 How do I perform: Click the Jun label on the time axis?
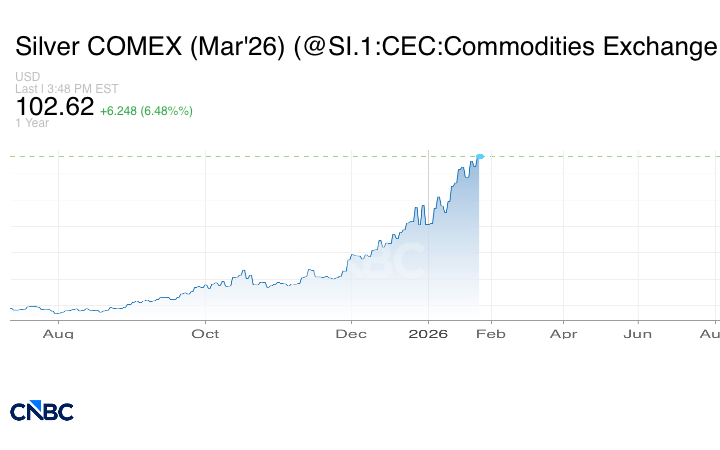[x=638, y=334]
